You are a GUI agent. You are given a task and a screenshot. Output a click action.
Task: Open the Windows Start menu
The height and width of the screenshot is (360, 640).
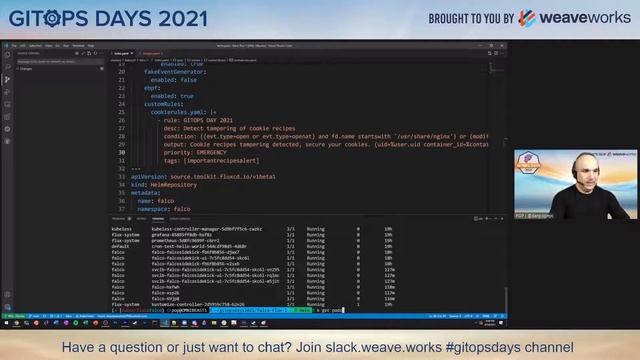6,323
